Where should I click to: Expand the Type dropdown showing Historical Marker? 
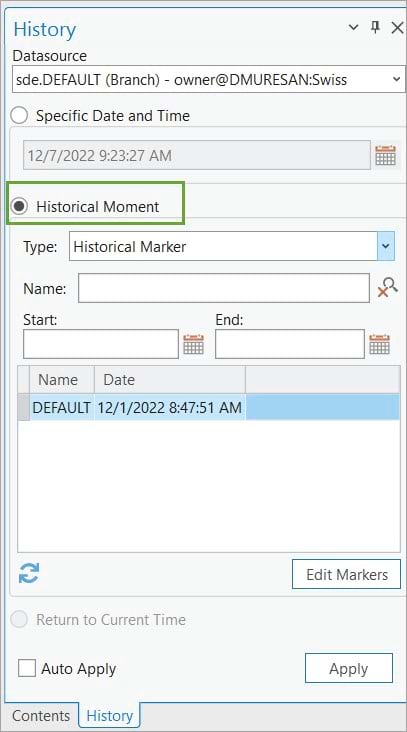pyautogui.click(x=386, y=246)
